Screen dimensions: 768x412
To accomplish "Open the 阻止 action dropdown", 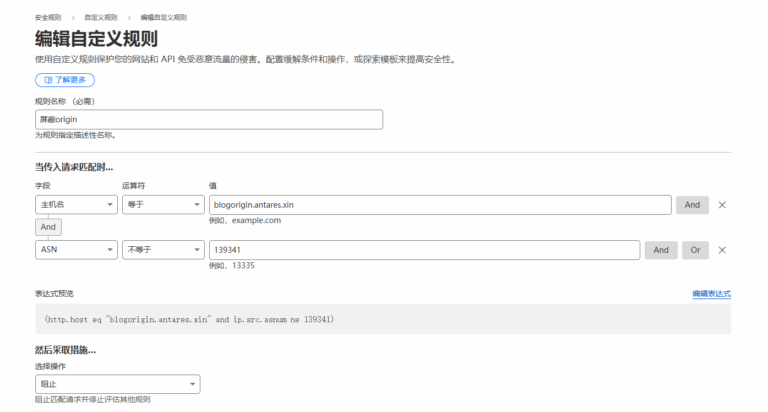I will [x=117, y=384].
